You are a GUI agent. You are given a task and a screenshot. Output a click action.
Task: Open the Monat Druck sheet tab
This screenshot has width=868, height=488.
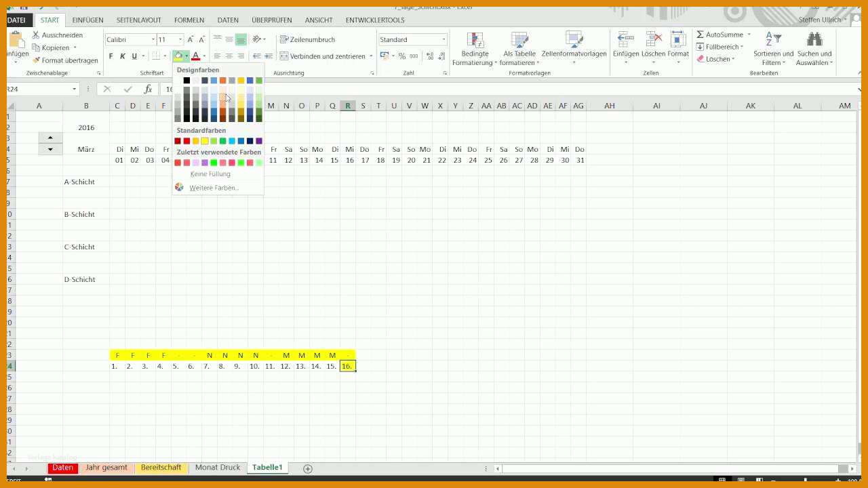click(x=218, y=468)
